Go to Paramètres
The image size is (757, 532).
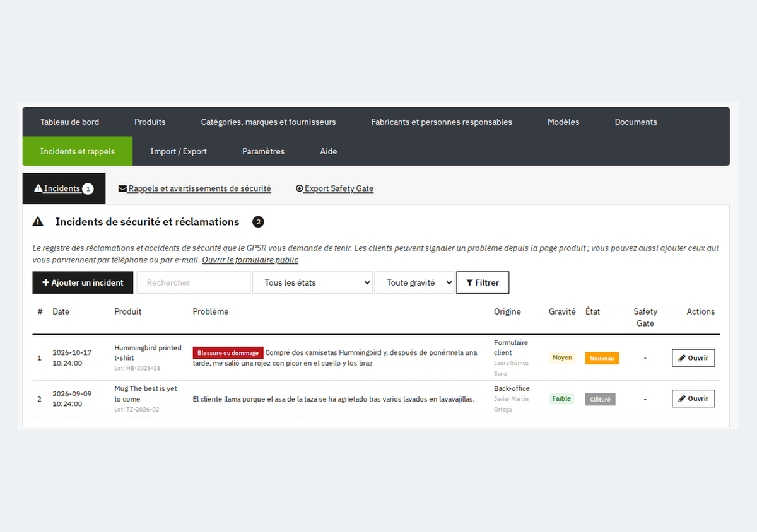(x=264, y=151)
